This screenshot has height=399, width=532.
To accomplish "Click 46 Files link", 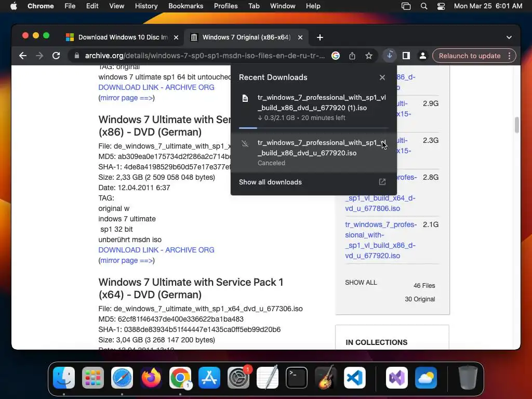I will point(424,286).
